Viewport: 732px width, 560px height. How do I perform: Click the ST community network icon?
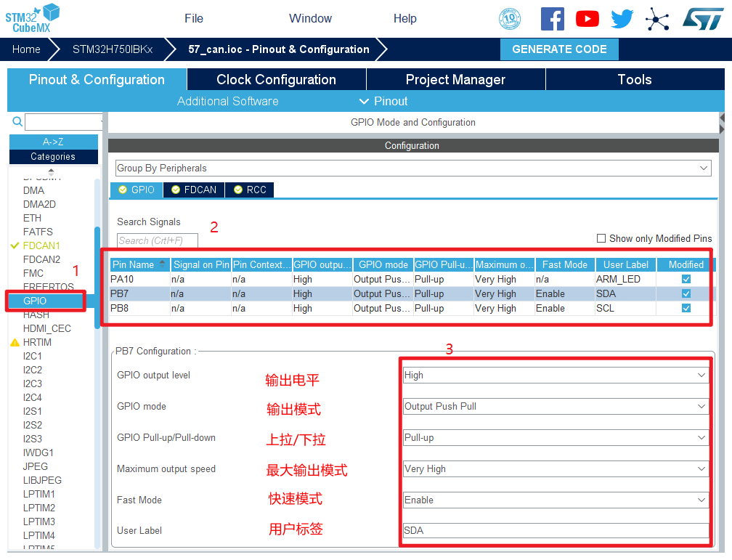click(x=657, y=19)
